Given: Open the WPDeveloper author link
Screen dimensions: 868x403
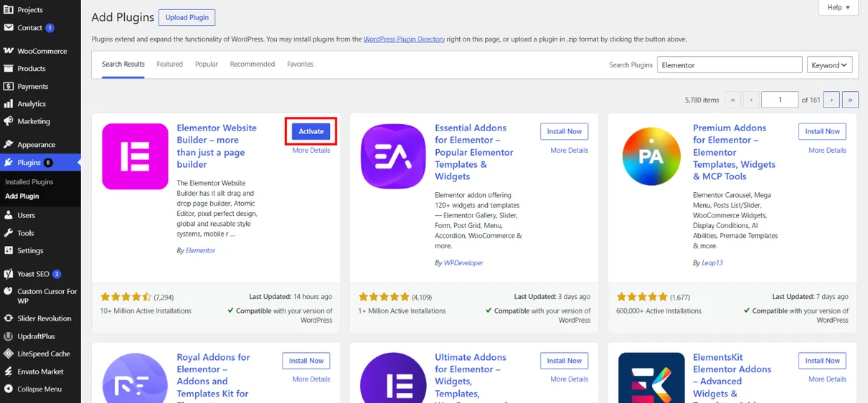Looking at the screenshot, I should tap(463, 263).
